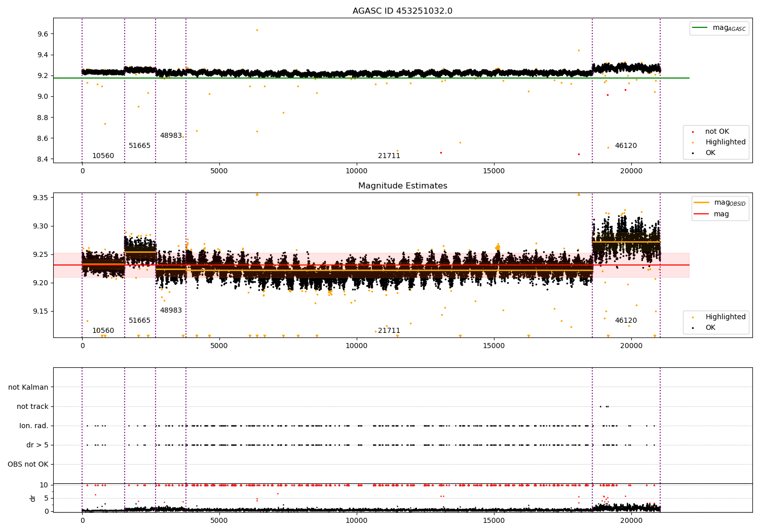Click OBSID label 21711 in top plot
The height and width of the screenshot is (532, 760).
tap(389, 156)
